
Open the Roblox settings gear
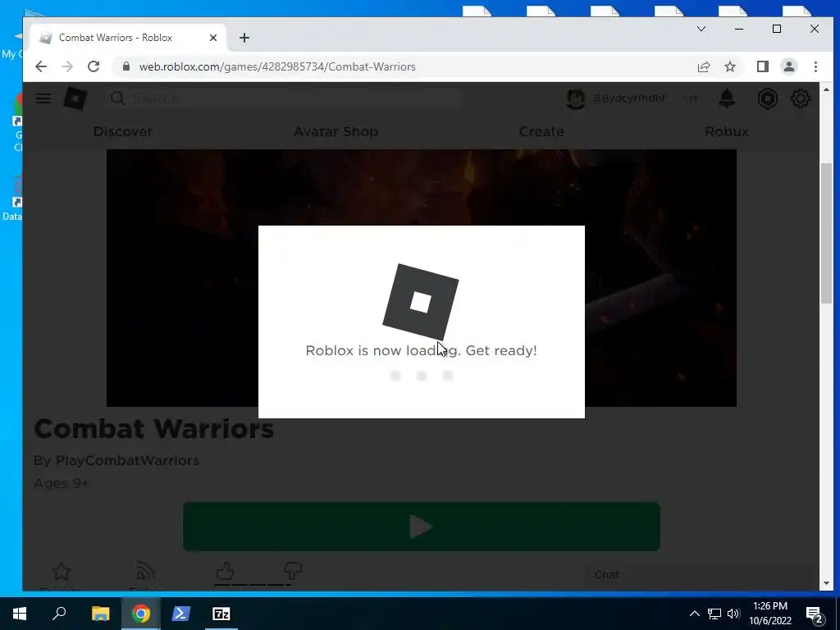pos(801,98)
